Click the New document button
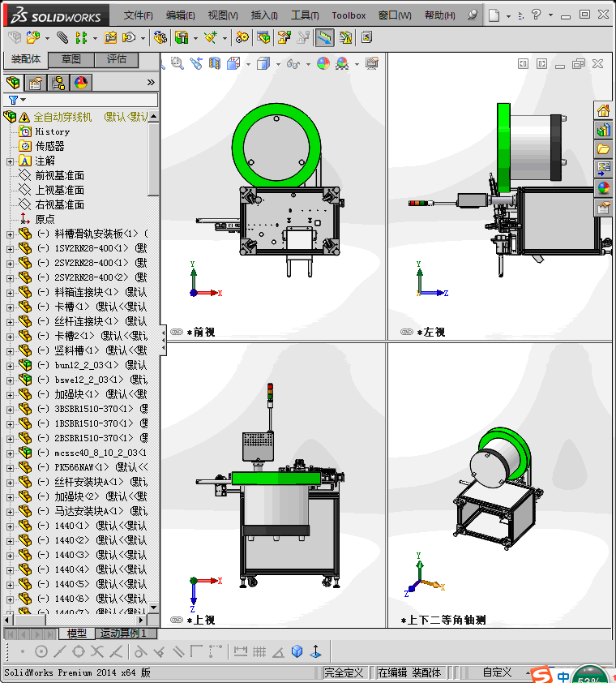Screen dimensions: 616x683 [494, 15]
